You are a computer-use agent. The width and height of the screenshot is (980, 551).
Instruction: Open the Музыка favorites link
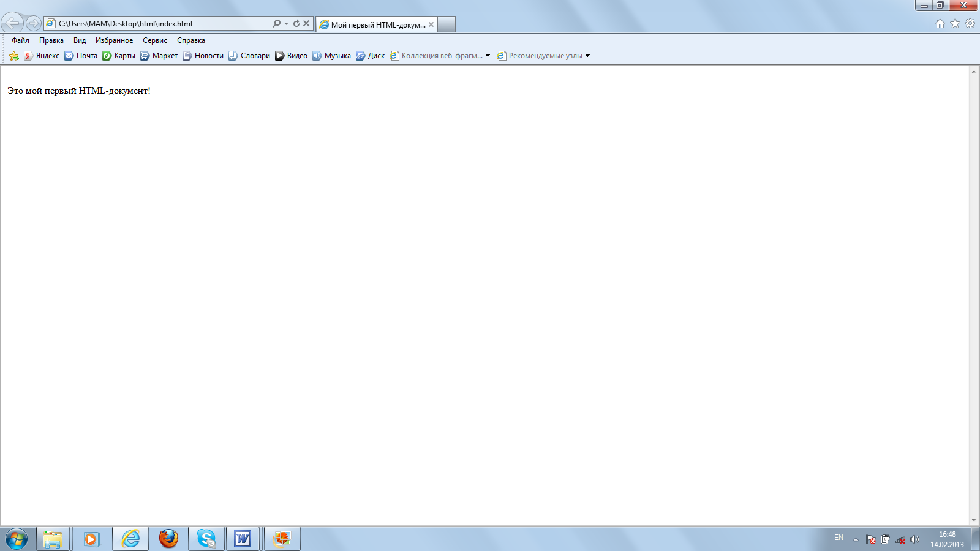pyautogui.click(x=332, y=56)
